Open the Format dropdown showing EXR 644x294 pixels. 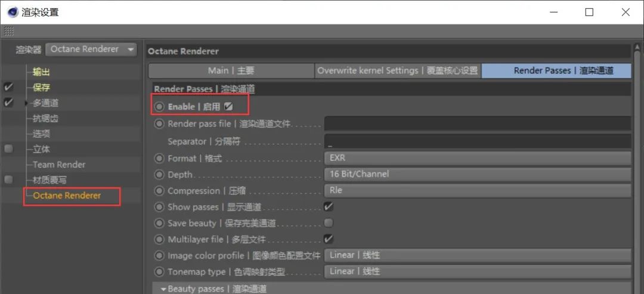[477, 158]
